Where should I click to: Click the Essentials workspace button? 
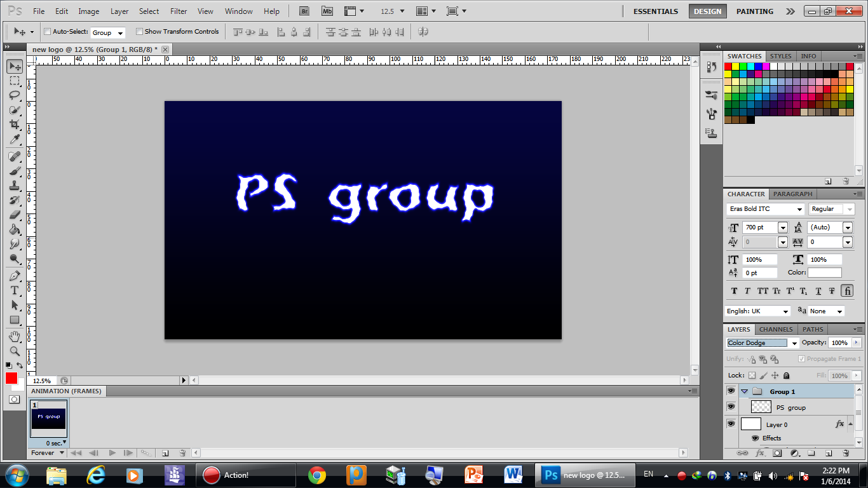pyautogui.click(x=655, y=11)
